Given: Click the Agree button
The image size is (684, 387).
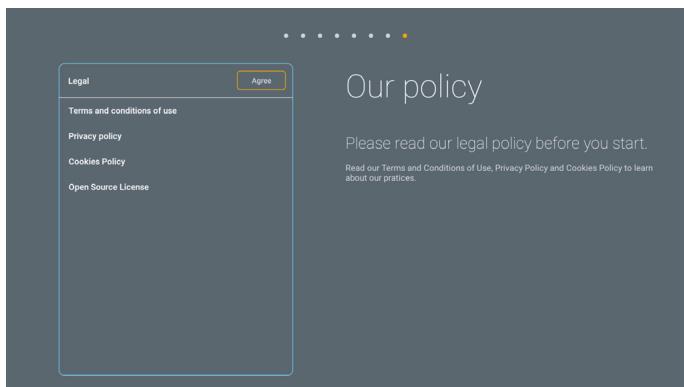Looking at the screenshot, I should [261, 81].
